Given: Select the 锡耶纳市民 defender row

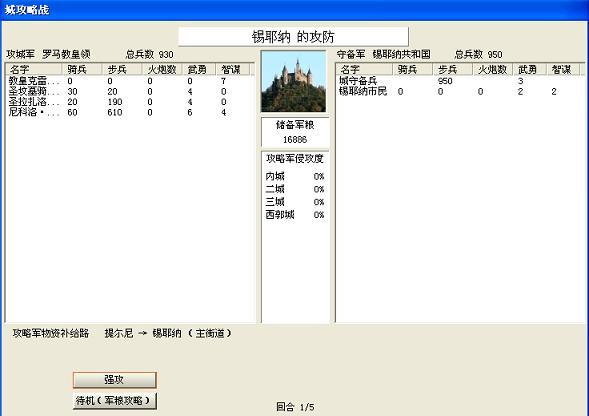Looking at the screenshot, I should click(x=460, y=91).
